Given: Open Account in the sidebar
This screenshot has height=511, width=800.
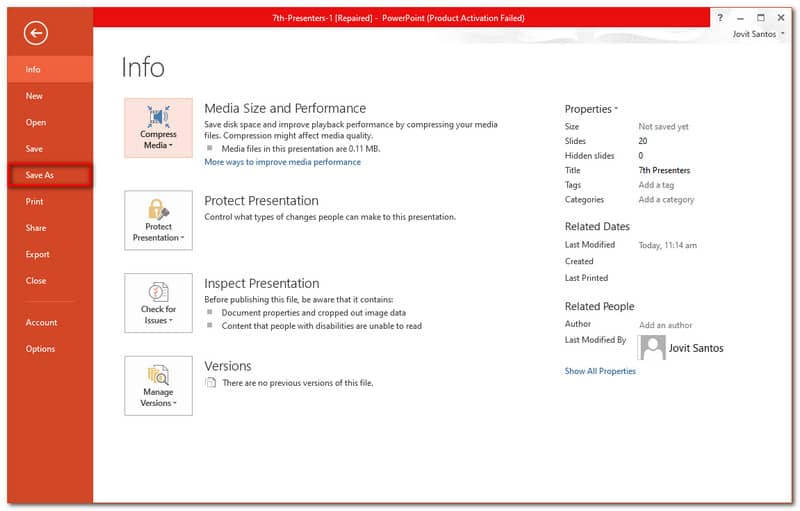Looking at the screenshot, I should [x=50, y=323].
